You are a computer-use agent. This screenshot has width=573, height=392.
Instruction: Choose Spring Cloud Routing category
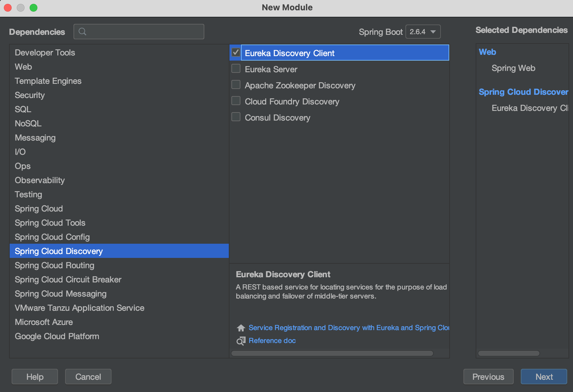(119, 265)
